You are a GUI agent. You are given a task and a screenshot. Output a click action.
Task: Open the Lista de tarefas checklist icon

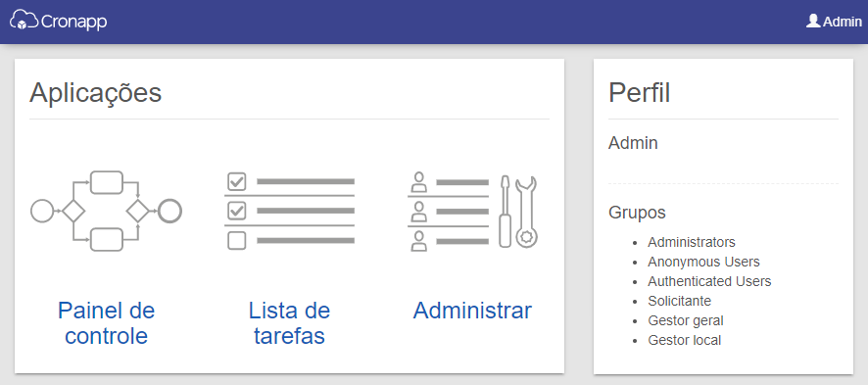pos(290,211)
